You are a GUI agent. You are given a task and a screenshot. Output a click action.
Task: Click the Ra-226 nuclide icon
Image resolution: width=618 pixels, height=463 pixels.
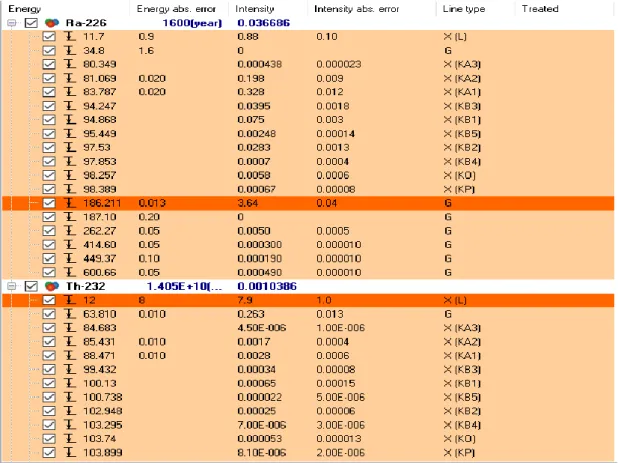click(x=52, y=23)
